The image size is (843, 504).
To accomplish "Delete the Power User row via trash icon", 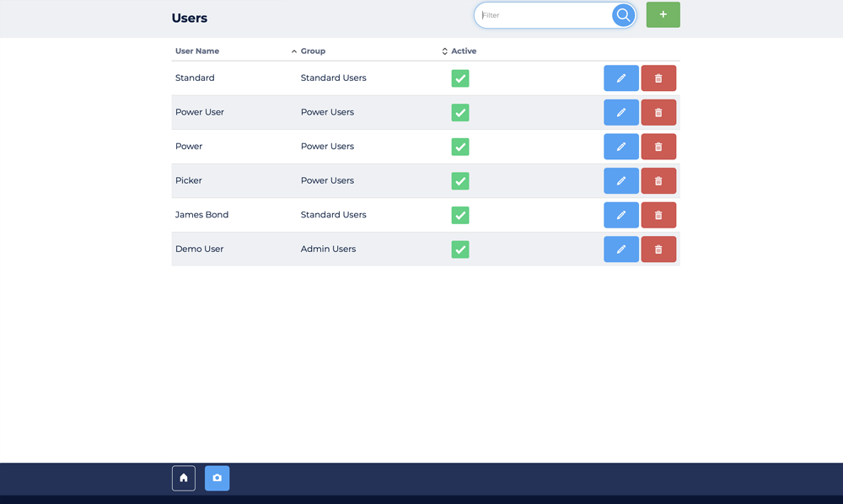I will pos(658,112).
